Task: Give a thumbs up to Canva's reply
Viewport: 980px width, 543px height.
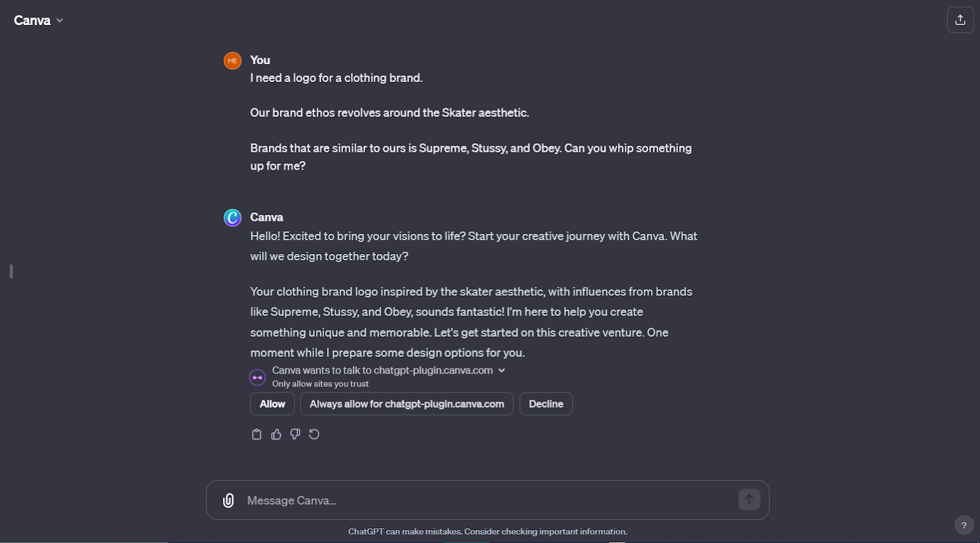Action: [276, 434]
